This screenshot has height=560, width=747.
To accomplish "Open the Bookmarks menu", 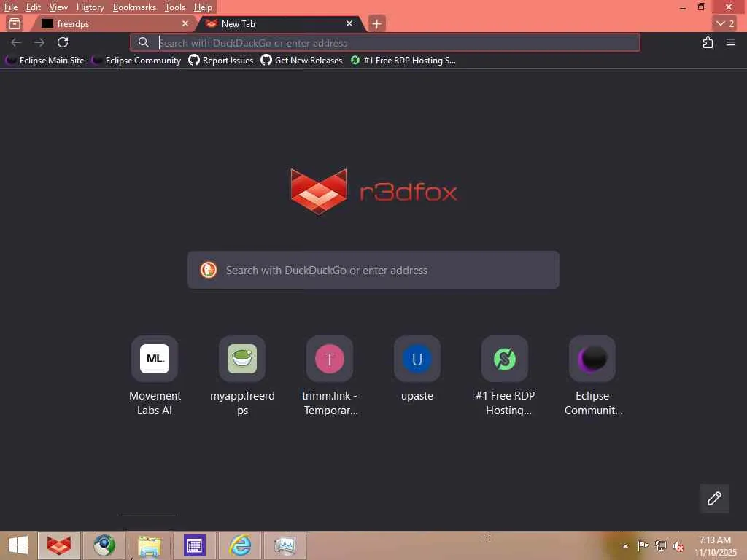I will [x=134, y=7].
